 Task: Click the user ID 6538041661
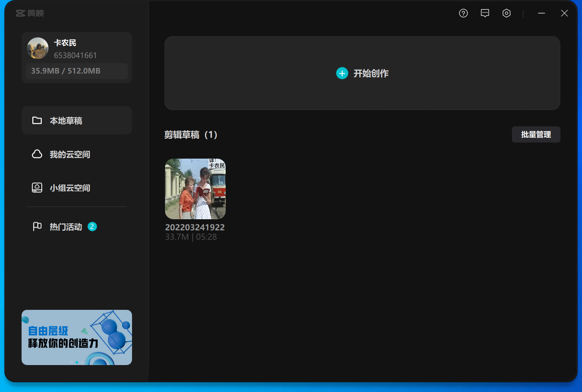point(75,55)
